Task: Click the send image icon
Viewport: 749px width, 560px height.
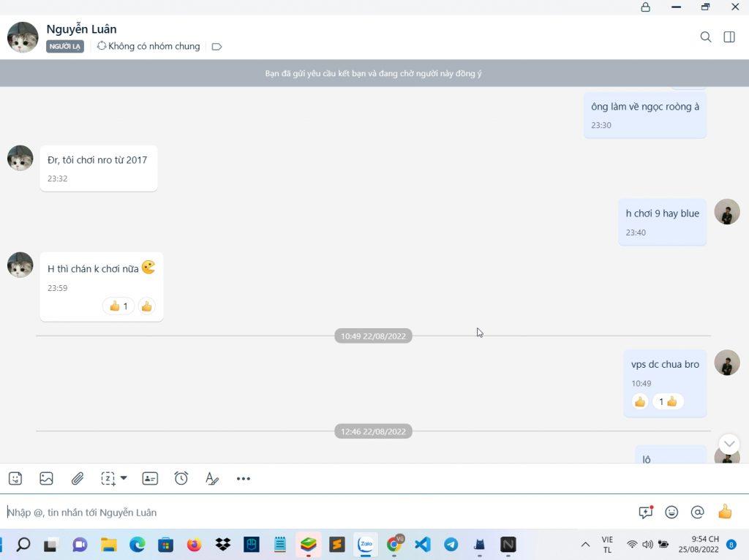Action: (x=46, y=479)
